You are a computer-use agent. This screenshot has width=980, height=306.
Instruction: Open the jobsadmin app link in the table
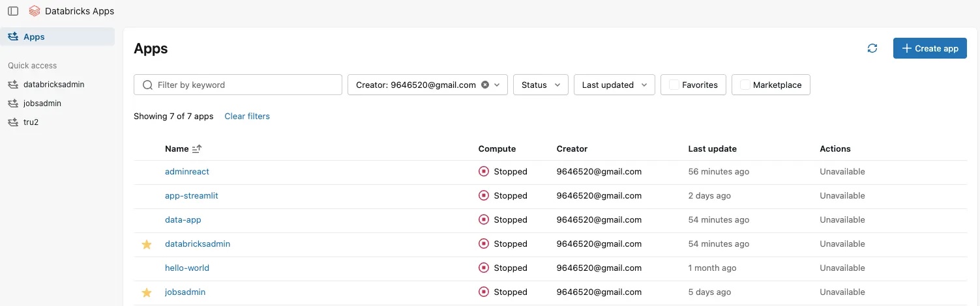coord(185,292)
